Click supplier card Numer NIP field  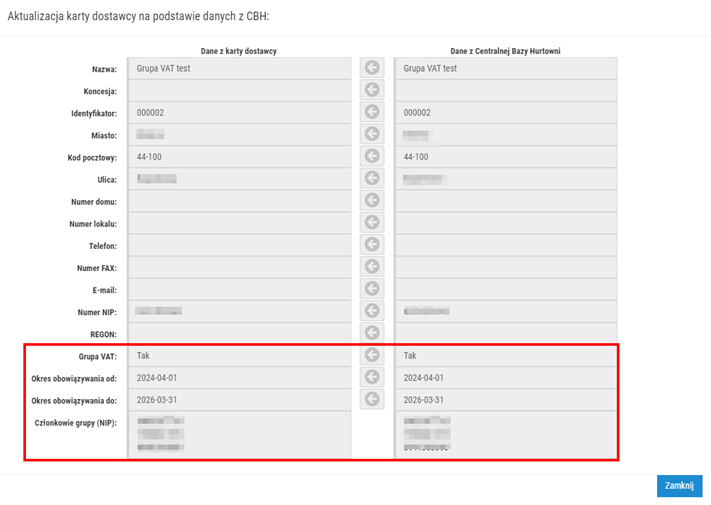point(239,311)
